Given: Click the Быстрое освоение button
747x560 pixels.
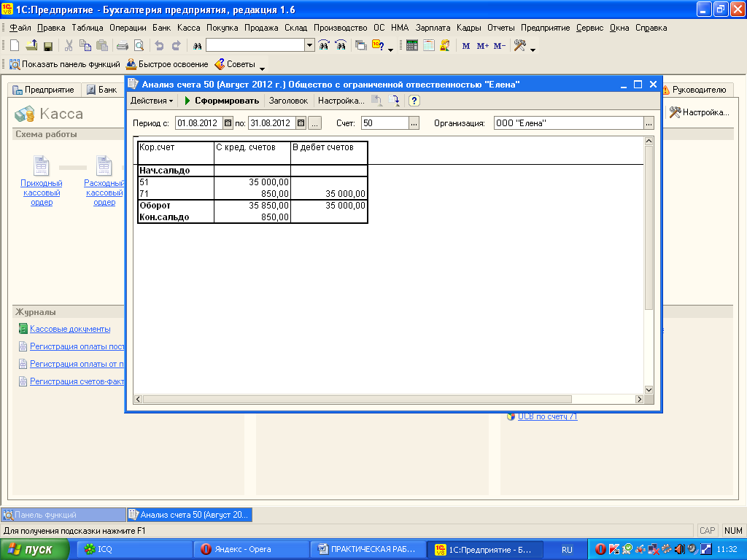Looking at the screenshot, I should (167, 64).
